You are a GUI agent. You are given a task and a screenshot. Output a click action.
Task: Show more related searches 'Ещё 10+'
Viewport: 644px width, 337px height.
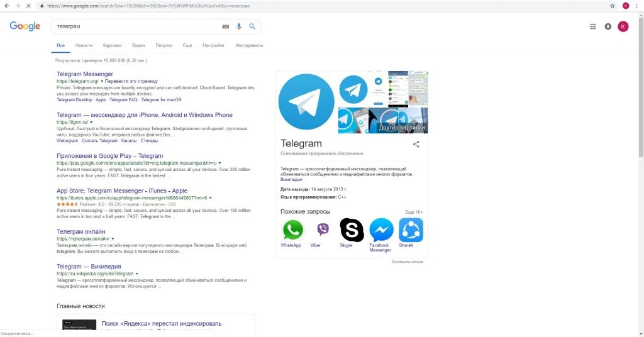point(414,213)
